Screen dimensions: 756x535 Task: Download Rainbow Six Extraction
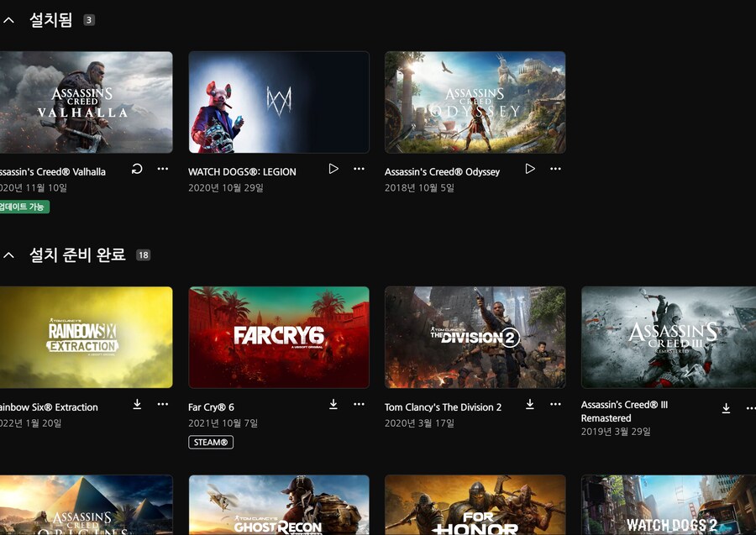click(137, 404)
